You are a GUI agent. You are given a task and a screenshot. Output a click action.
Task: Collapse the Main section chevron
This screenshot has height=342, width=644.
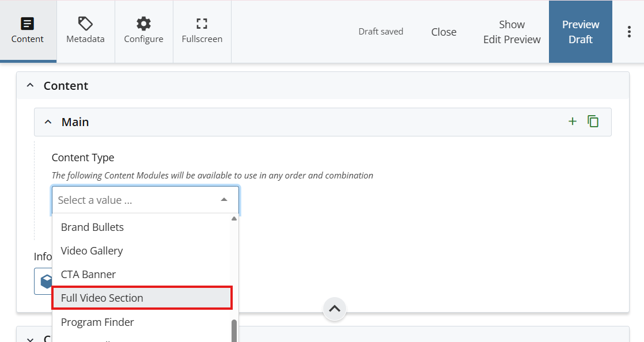click(48, 122)
